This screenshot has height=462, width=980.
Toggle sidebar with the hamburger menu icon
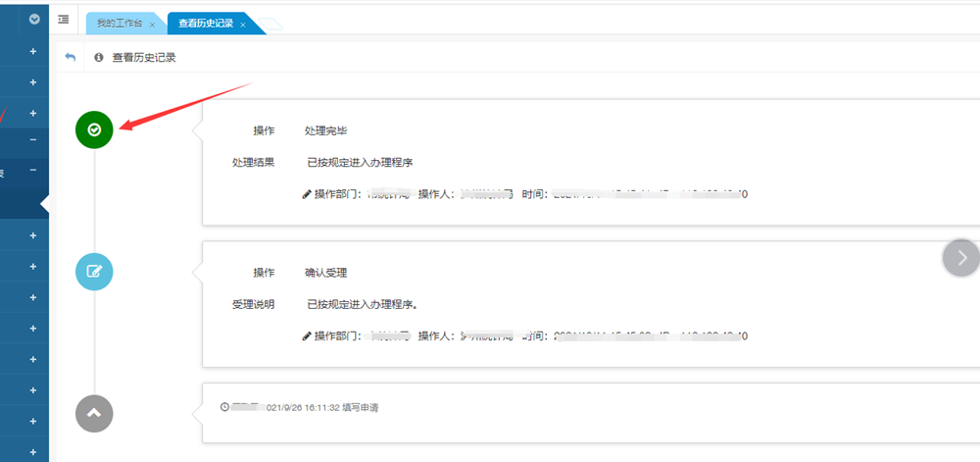64,20
